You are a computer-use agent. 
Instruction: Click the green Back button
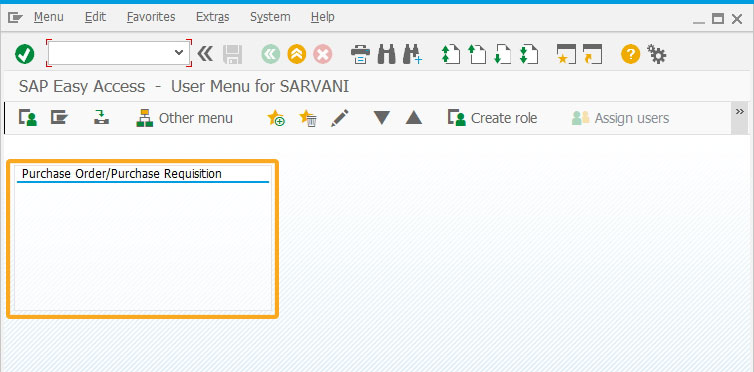tap(271, 54)
